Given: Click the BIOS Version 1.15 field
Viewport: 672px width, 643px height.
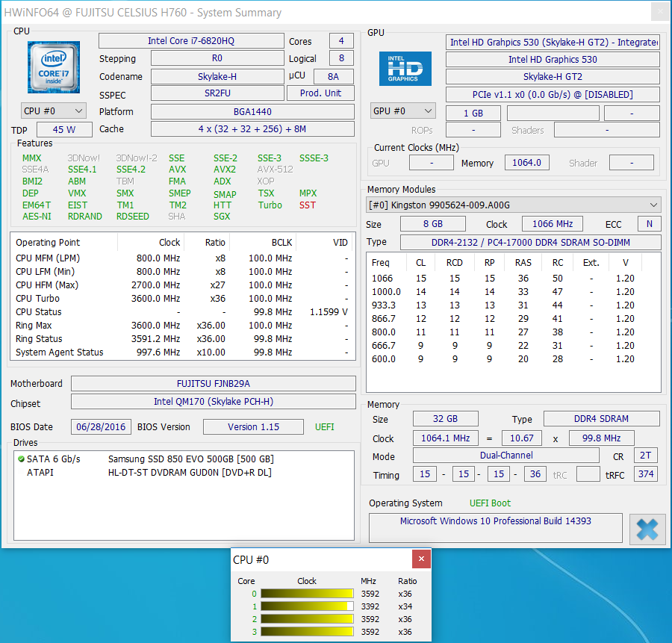Looking at the screenshot, I should [253, 427].
